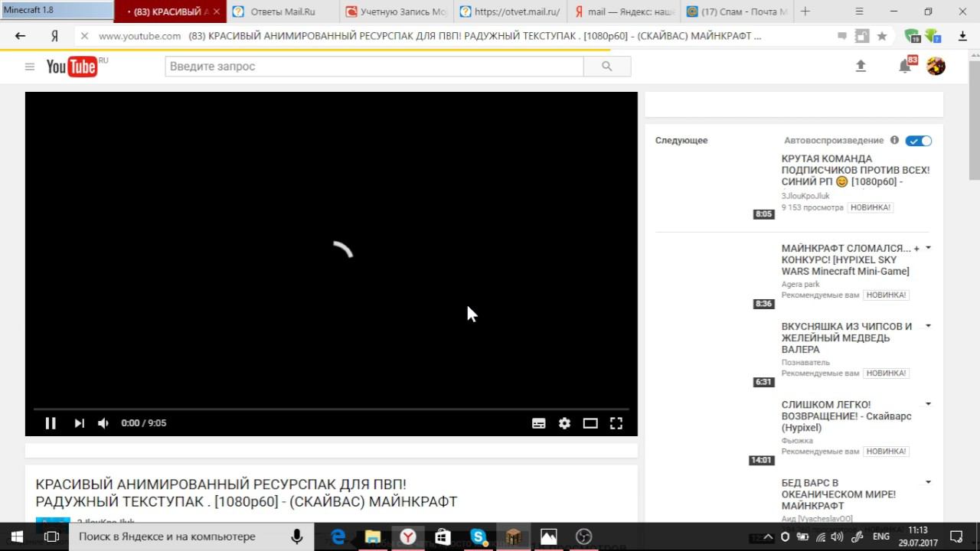Stop page loading with the X button
This screenshot has height=551, width=980.
point(84,36)
